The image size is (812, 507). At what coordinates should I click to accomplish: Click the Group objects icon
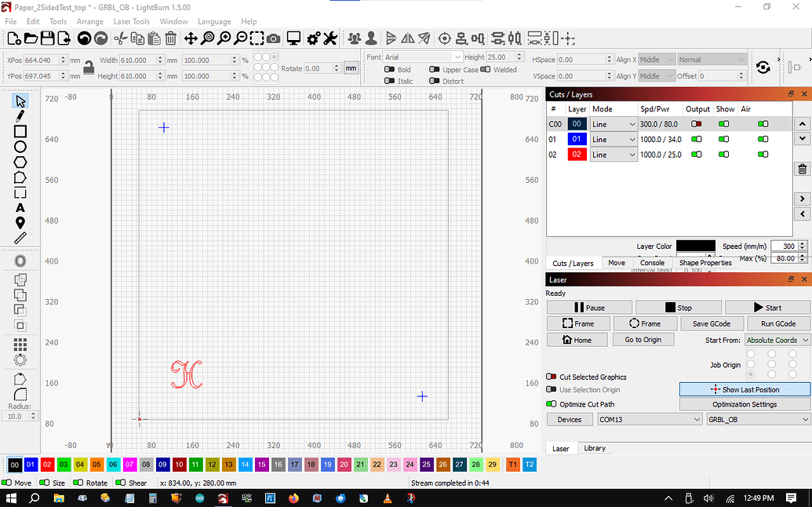[355, 38]
